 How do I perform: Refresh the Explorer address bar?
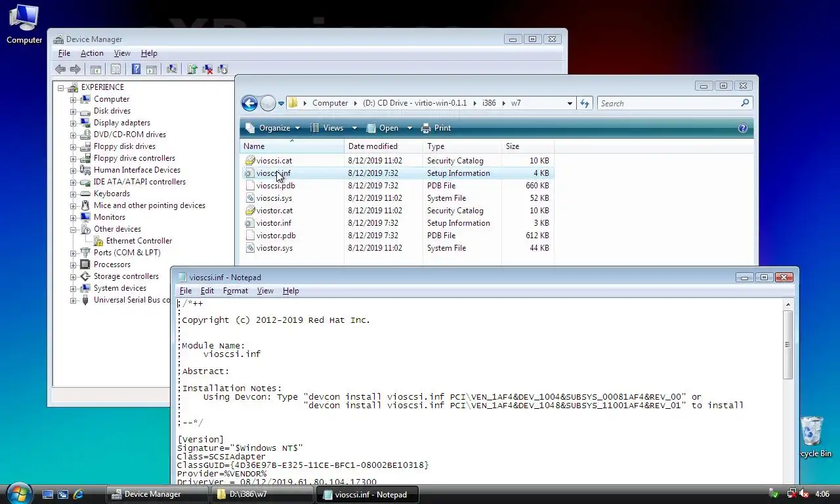(x=585, y=103)
